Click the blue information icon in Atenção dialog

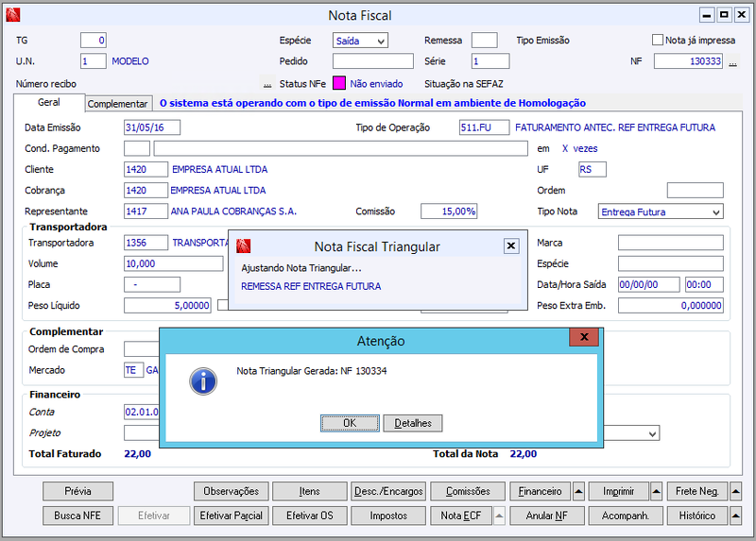pos(203,381)
